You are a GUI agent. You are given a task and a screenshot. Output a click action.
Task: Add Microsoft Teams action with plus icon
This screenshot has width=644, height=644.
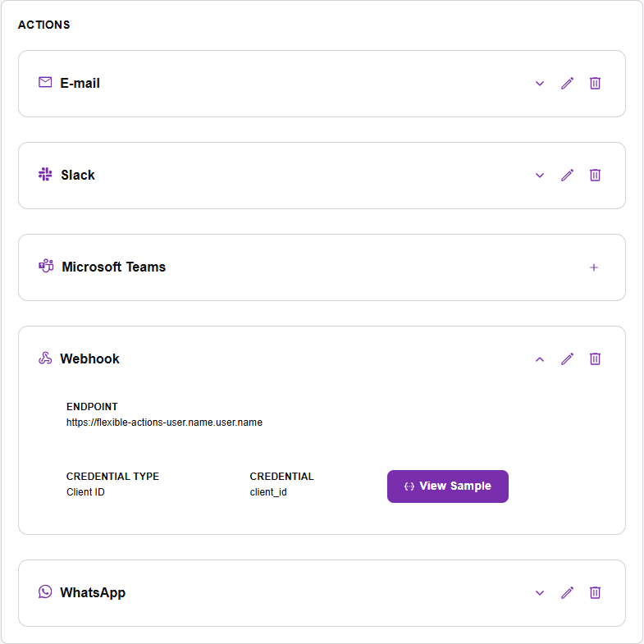(x=593, y=267)
